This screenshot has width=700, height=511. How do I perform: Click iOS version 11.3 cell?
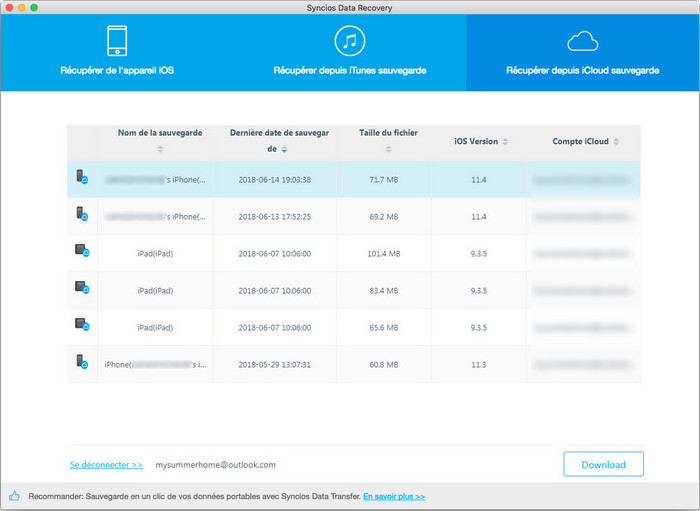click(x=479, y=365)
